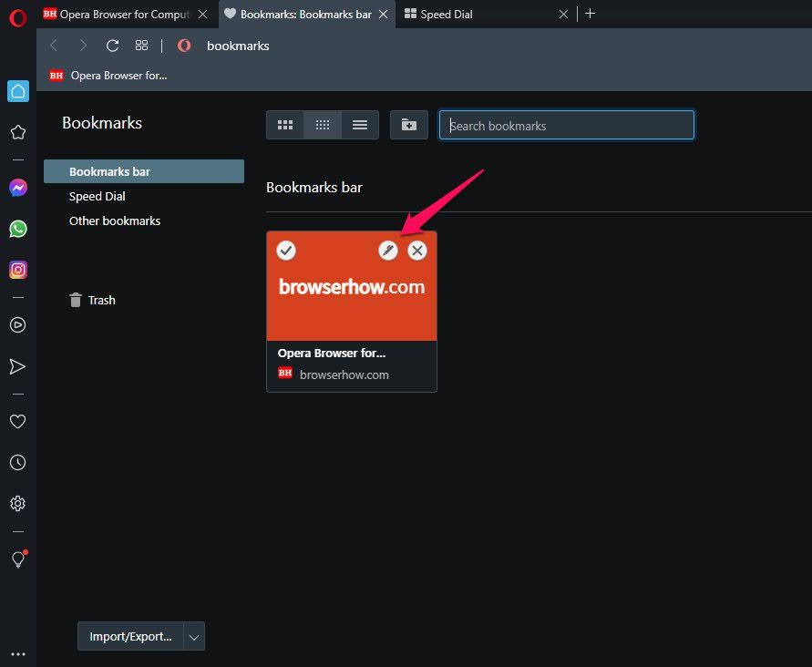This screenshot has width=812, height=667.
Task: Open Opera Settings with the gear icon
Action: click(x=18, y=503)
